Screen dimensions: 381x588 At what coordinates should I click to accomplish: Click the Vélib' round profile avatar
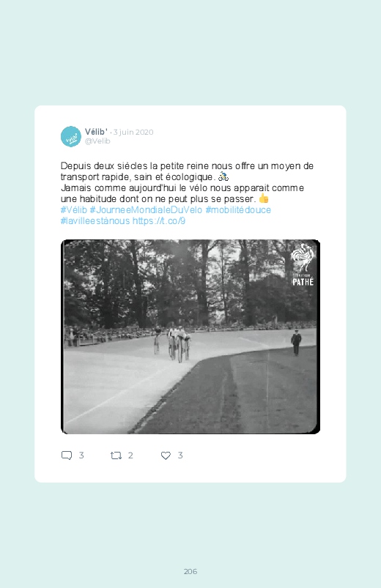pos(71,136)
